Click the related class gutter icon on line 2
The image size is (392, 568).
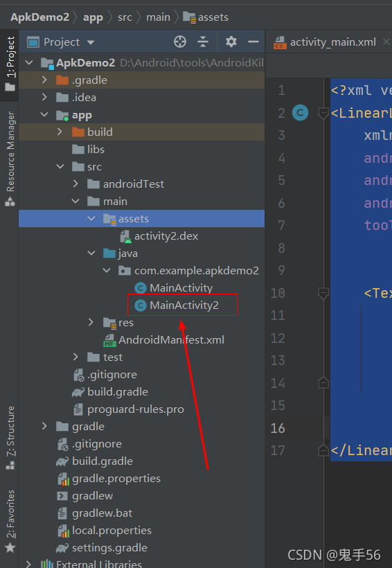point(300,113)
